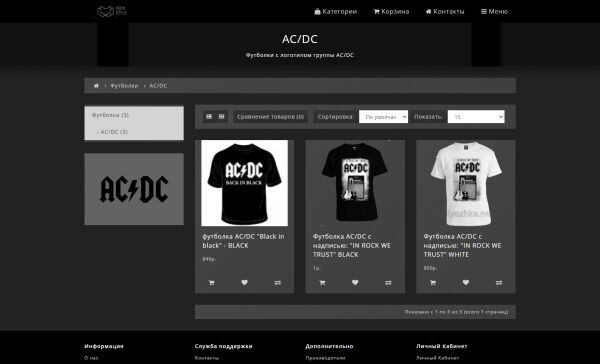Switch to list view
This screenshot has height=364, width=600.
[x=209, y=116]
